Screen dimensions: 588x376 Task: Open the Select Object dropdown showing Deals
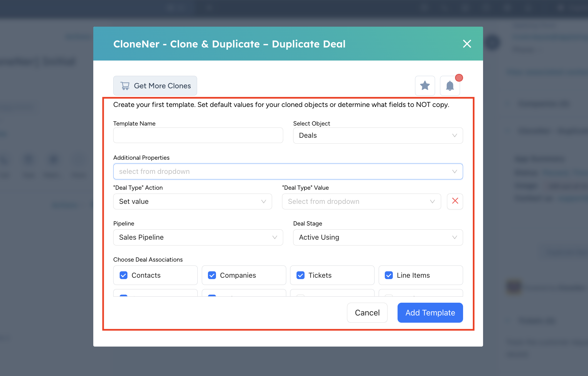click(x=378, y=136)
